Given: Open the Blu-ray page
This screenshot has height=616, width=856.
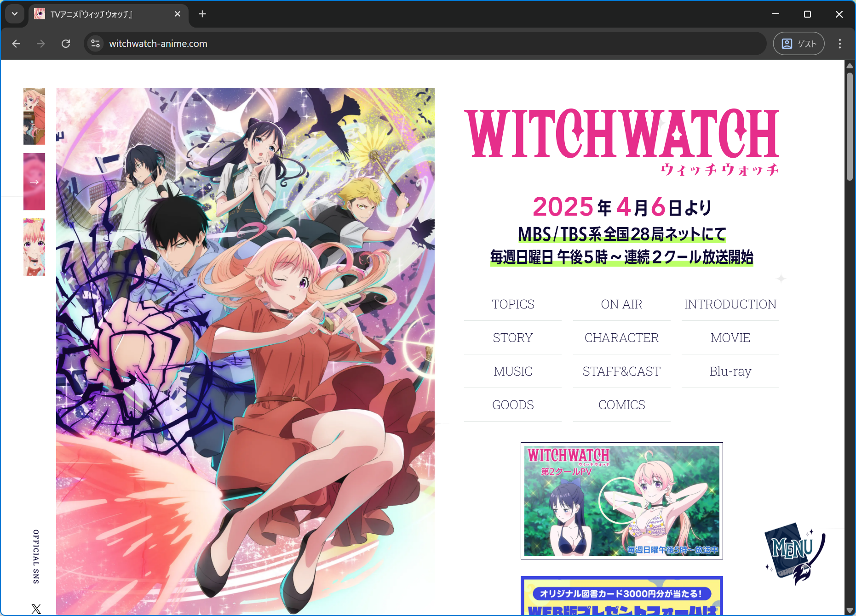Looking at the screenshot, I should click(x=730, y=371).
